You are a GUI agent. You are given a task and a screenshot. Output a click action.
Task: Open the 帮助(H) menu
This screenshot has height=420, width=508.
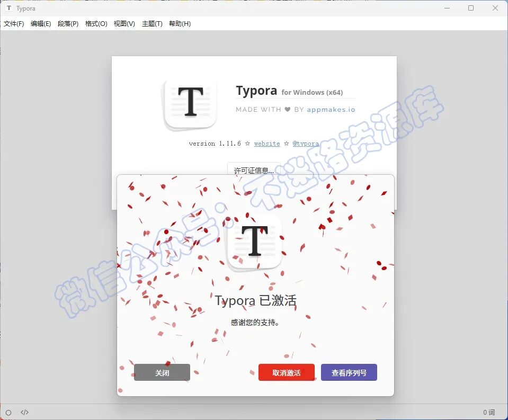(180, 24)
